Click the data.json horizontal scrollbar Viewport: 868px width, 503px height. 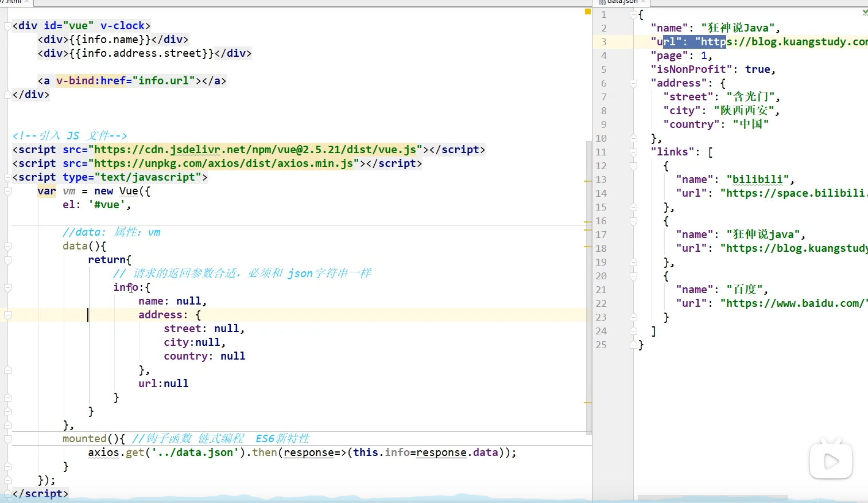[x=712, y=498]
